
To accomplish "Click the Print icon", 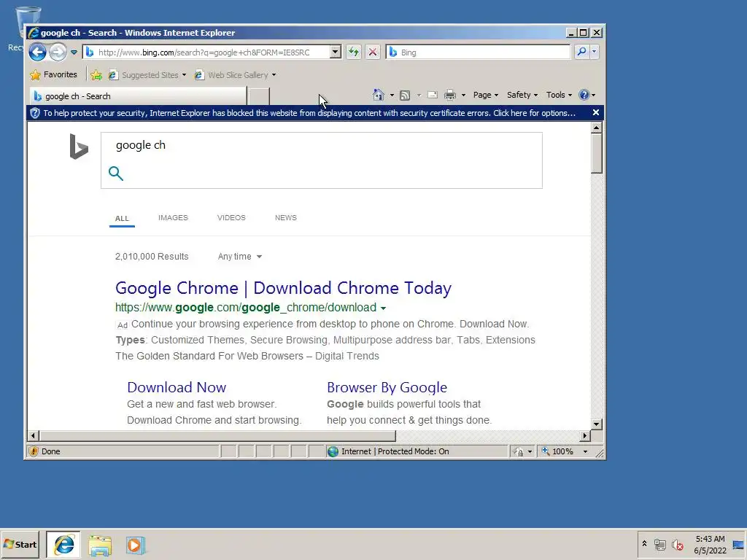I will point(450,95).
